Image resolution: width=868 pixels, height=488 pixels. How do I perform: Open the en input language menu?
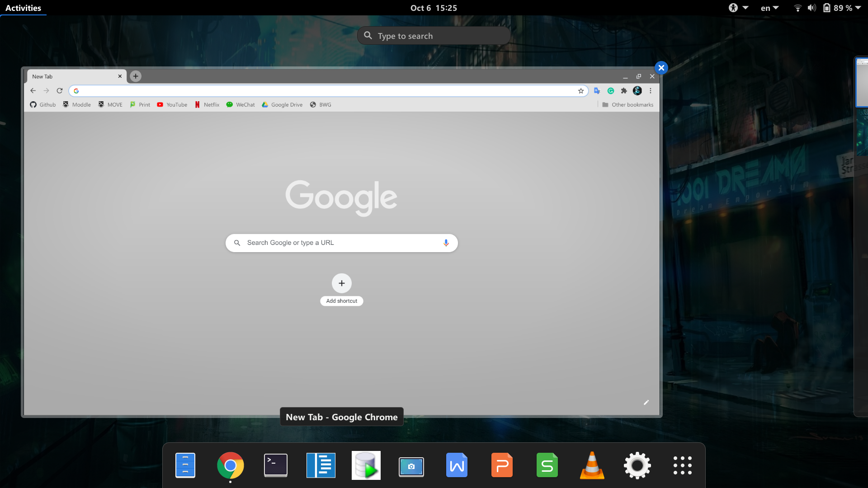coord(769,8)
